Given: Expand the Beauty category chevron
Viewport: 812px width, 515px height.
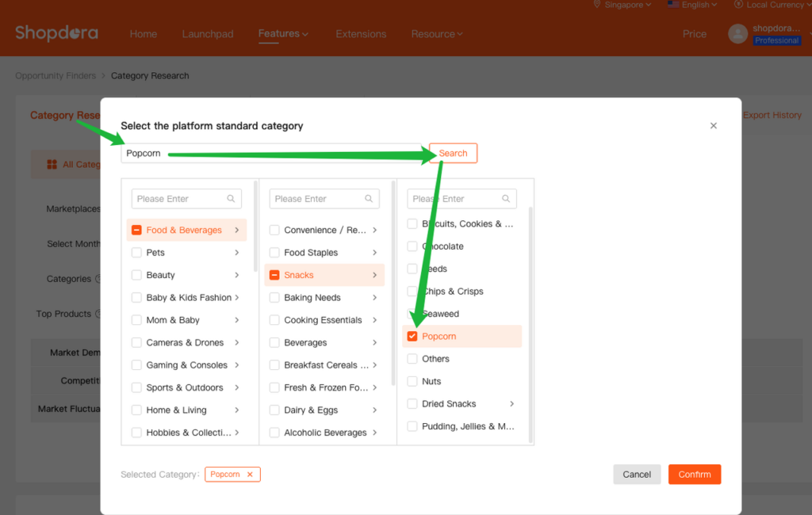Looking at the screenshot, I should point(236,275).
